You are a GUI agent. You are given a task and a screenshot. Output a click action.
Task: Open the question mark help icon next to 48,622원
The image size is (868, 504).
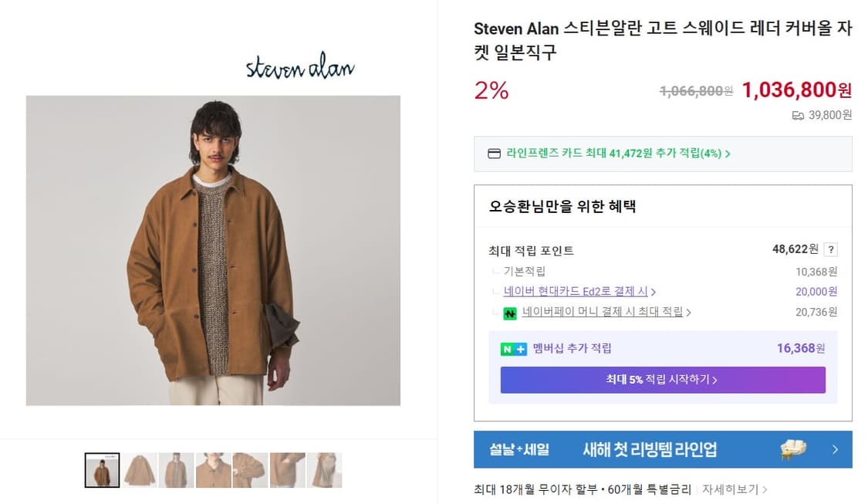click(x=830, y=249)
